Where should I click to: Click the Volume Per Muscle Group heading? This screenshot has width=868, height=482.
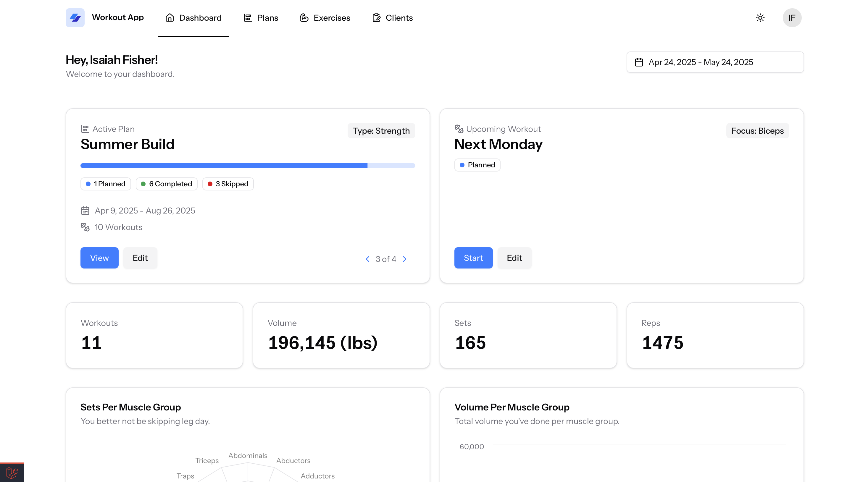[x=512, y=407]
